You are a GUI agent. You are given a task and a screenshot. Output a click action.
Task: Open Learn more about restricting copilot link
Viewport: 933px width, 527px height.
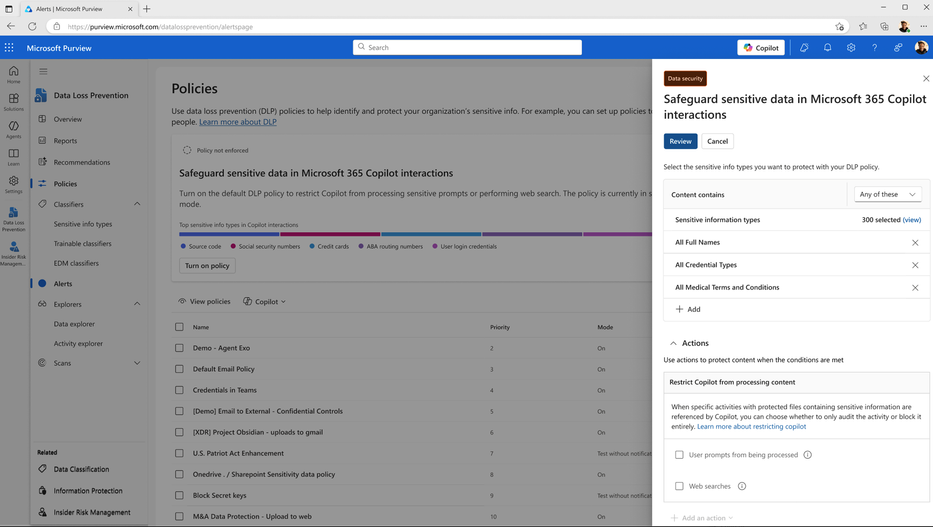(x=752, y=426)
